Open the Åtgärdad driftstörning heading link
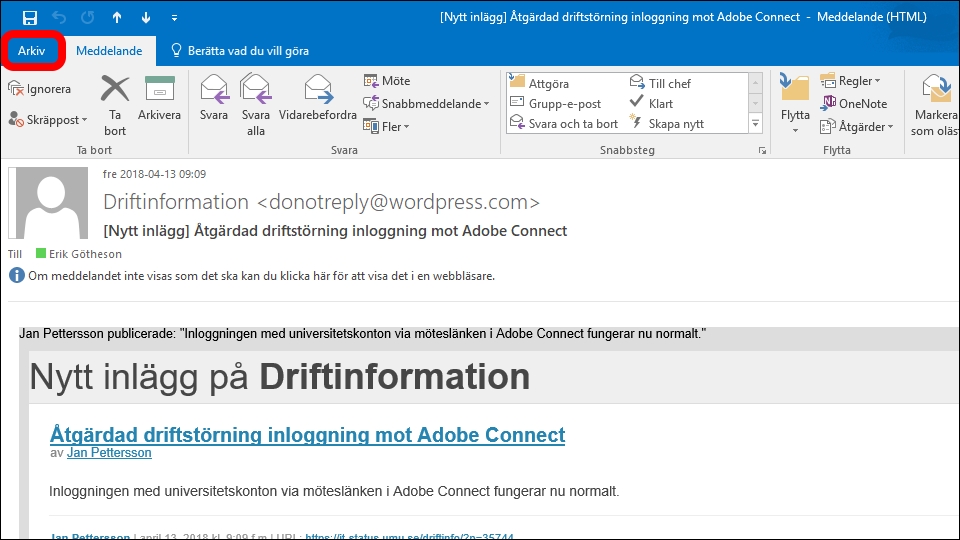 tap(307, 435)
